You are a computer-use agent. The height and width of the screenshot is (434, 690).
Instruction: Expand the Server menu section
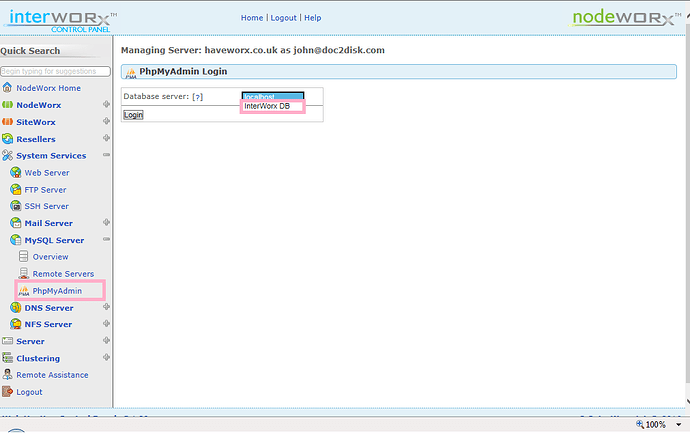106,340
